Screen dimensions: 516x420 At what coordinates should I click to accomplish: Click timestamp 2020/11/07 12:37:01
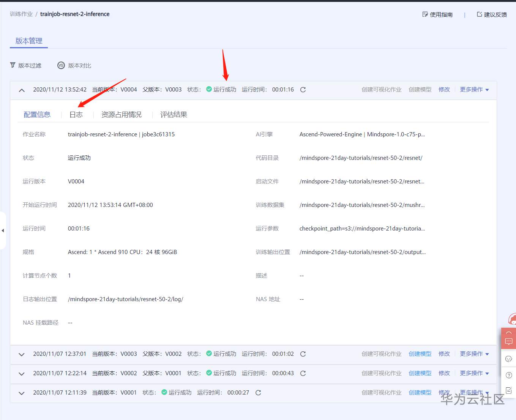click(x=60, y=354)
